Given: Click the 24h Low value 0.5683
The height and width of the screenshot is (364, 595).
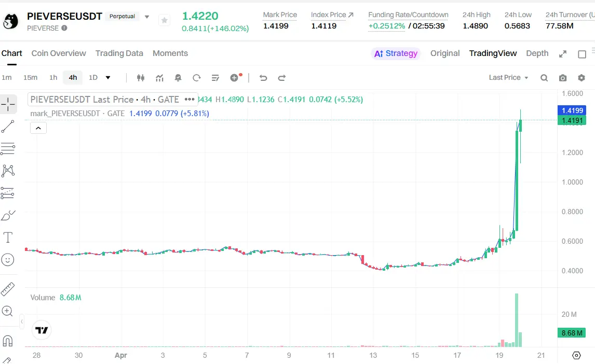Looking at the screenshot, I should pos(517,26).
